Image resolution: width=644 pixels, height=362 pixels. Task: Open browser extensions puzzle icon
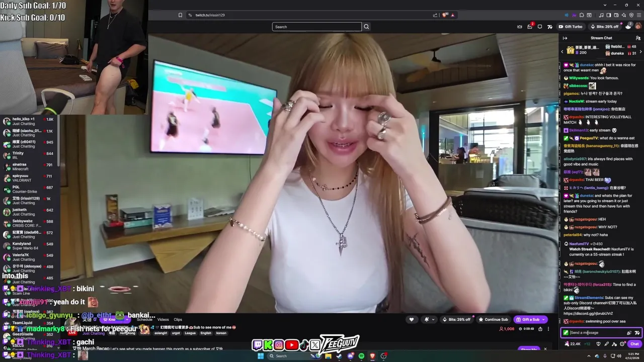(x=582, y=15)
